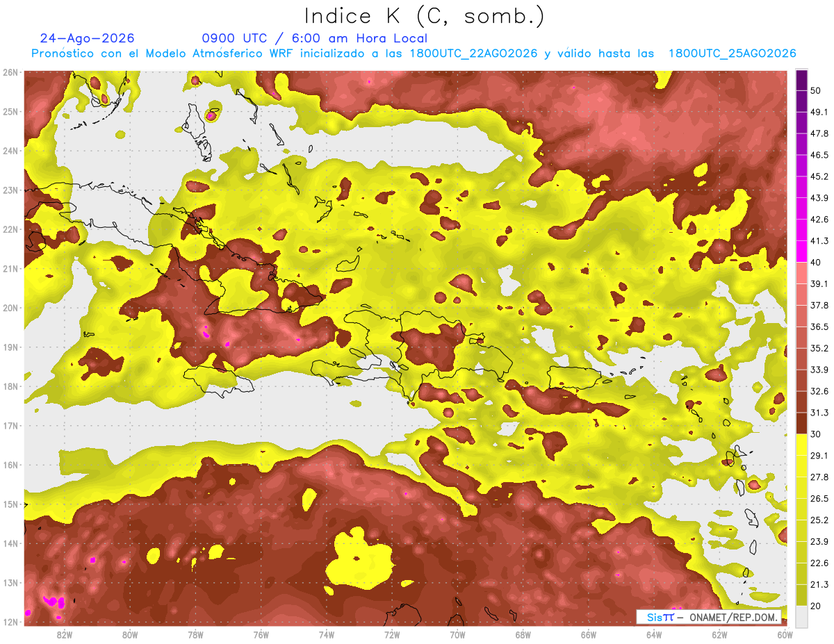834x644 pixels.
Task: Click the longitude label '66W'
Action: 588,634
